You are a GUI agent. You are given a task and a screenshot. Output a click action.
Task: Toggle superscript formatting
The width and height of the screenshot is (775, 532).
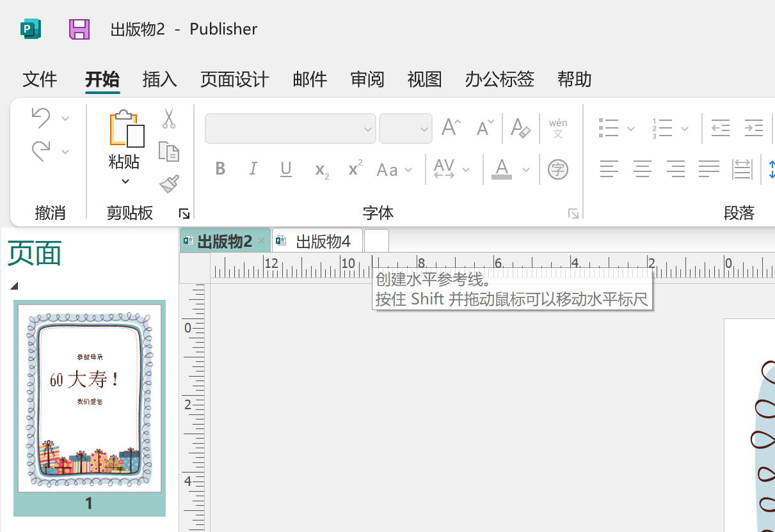[x=355, y=168]
